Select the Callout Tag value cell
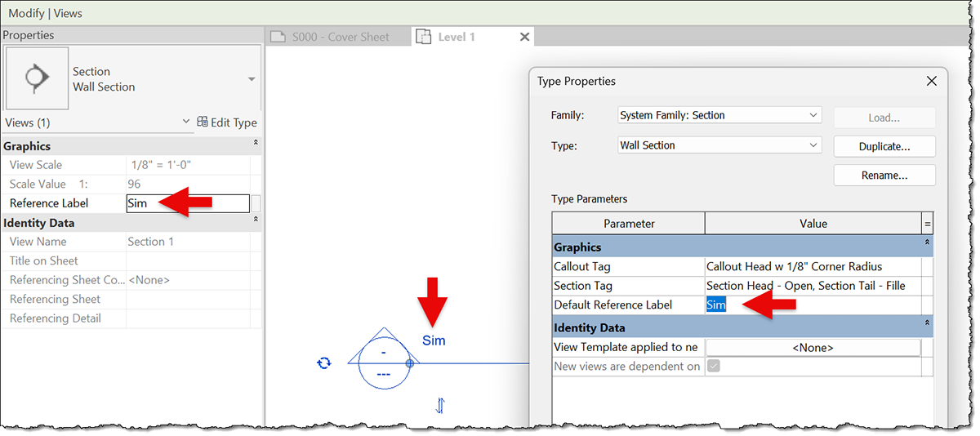Viewport: 980px width, 436px height. (x=813, y=266)
